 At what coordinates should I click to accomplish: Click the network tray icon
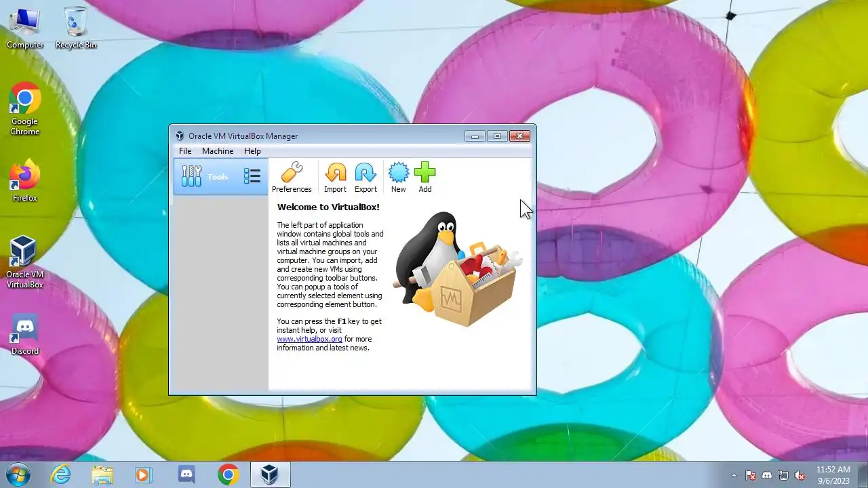[x=783, y=476]
